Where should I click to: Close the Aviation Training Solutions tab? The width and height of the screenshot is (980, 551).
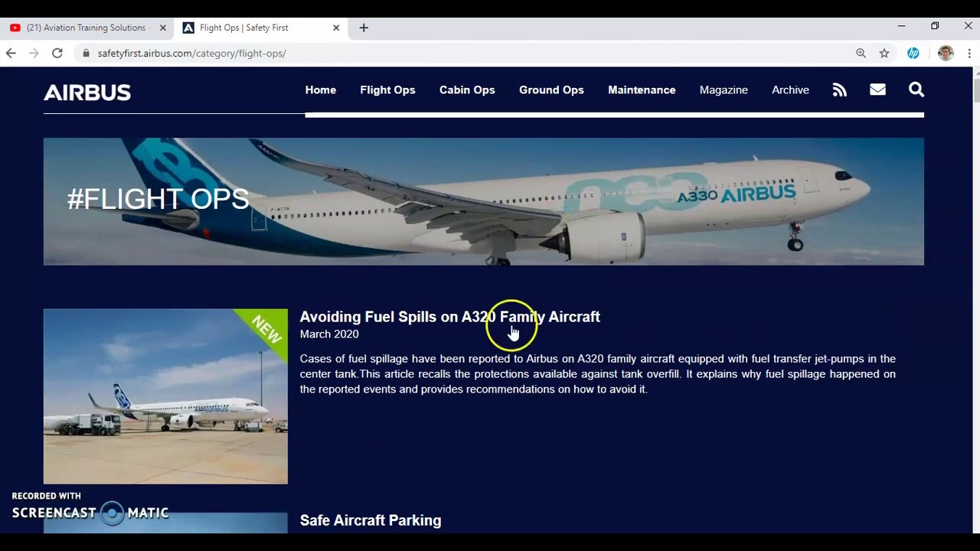(x=162, y=28)
